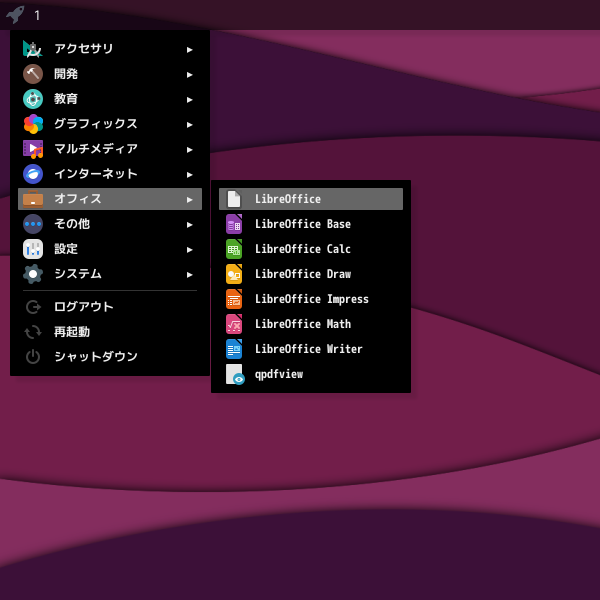Screen dimensions: 600x600
Task: Expand the インターネット submenu arrow
Action: click(x=189, y=175)
